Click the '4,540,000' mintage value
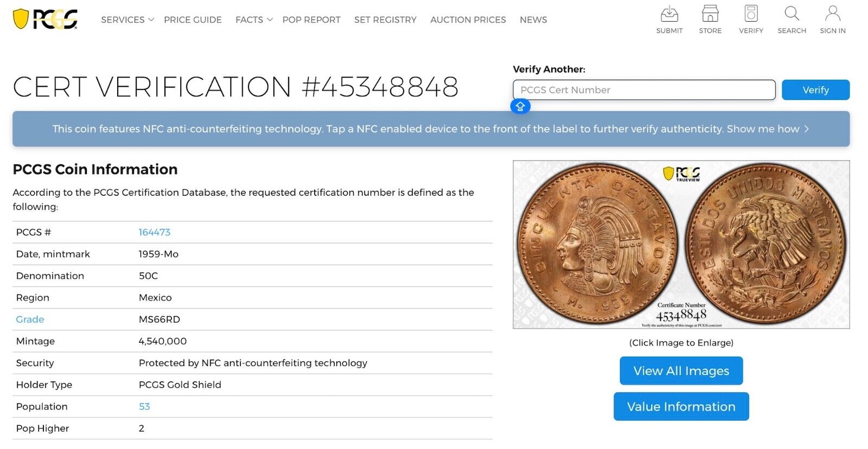The width and height of the screenshot is (868, 449). (163, 341)
